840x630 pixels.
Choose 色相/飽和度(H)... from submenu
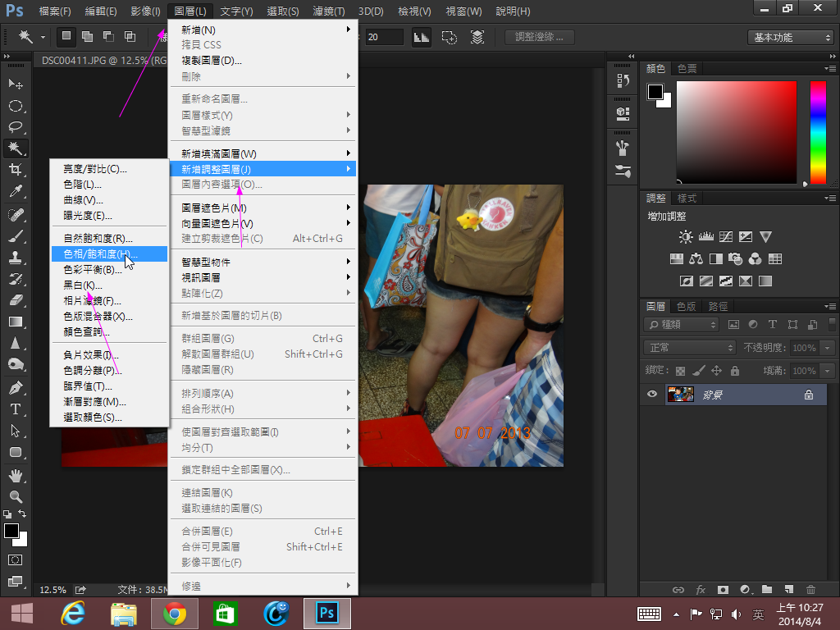(x=109, y=254)
